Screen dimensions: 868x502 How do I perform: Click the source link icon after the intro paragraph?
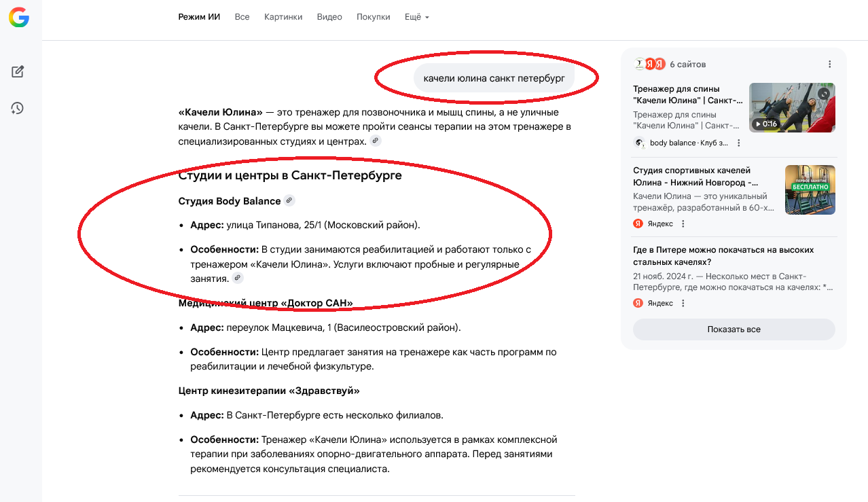(x=376, y=141)
